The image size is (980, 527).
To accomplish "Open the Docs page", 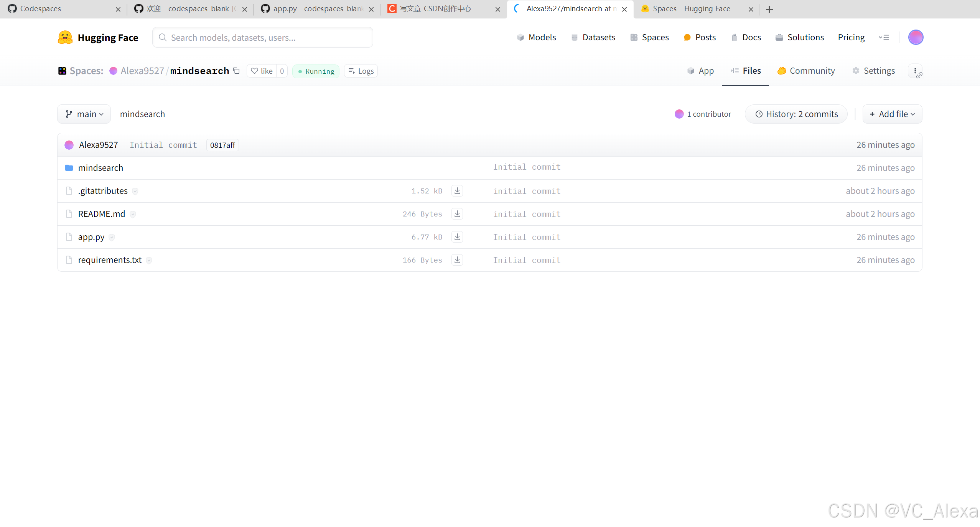I will [746, 37].
